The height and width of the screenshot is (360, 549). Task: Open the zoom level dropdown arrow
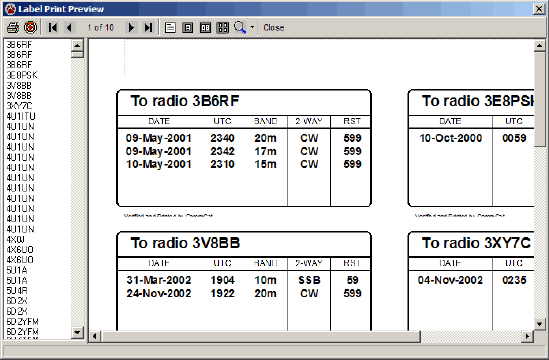click(x=252, y=27)
